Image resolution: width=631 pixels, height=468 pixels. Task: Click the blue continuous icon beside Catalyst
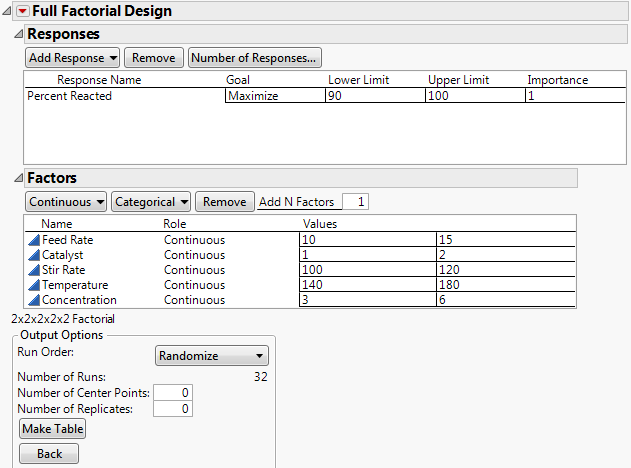point(33,255)
